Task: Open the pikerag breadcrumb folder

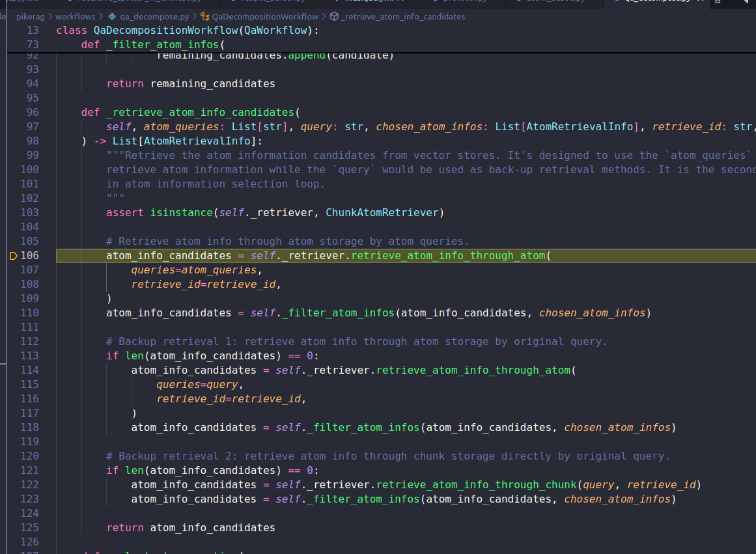Action: [x=30, y=16]
